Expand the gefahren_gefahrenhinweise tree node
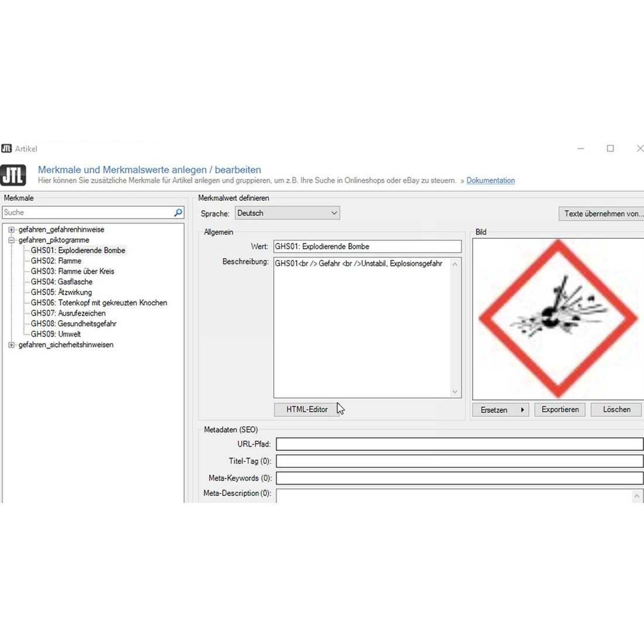The width and height of the screenshot is (644, 644). click(x=12, y=229)
